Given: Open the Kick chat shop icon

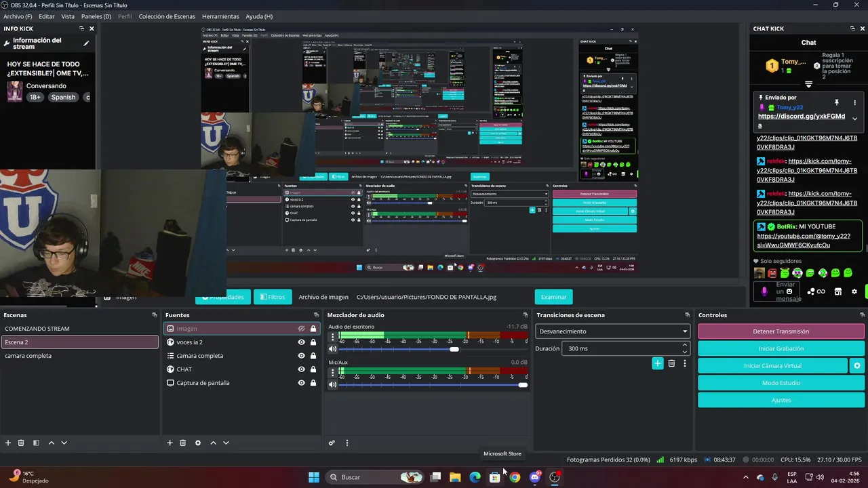Looking at the screenshot, I should (x=837, y=291).
